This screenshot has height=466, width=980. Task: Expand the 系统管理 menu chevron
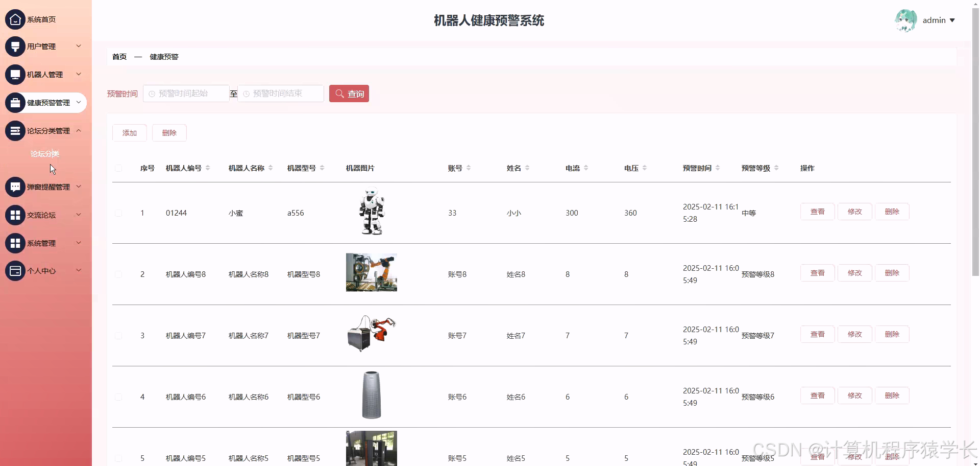click(x=79, y=243)
